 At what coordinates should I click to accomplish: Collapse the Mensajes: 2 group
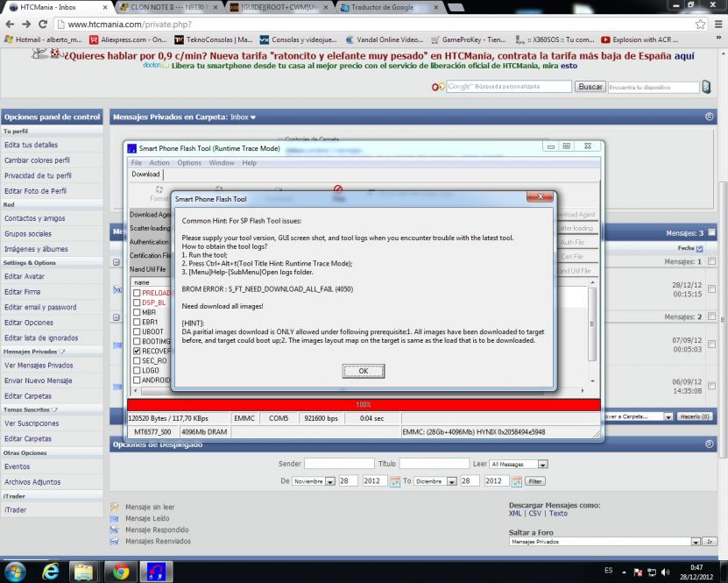[116, 317]
